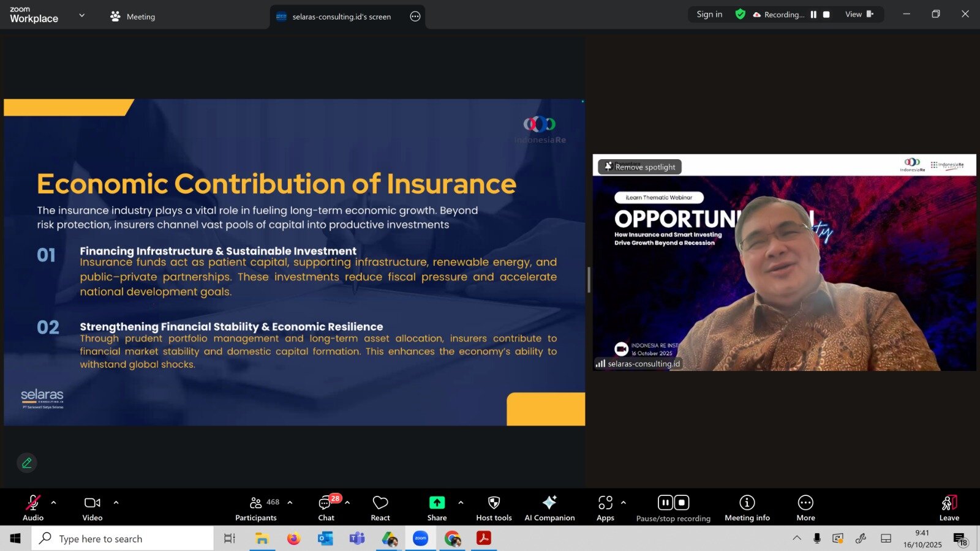This screenshot has width=980, height=551.
Task: Open the AI Companion panel
Action: 549,508
